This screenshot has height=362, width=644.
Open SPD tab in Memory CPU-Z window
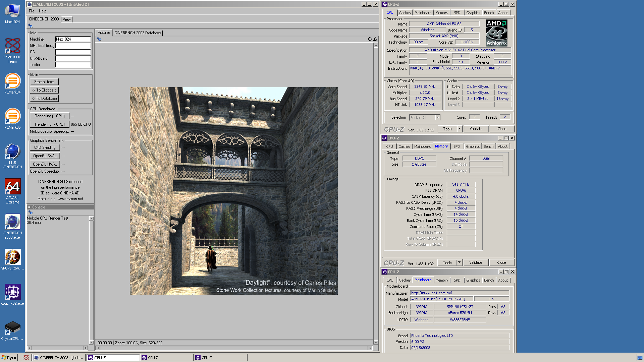457,146
